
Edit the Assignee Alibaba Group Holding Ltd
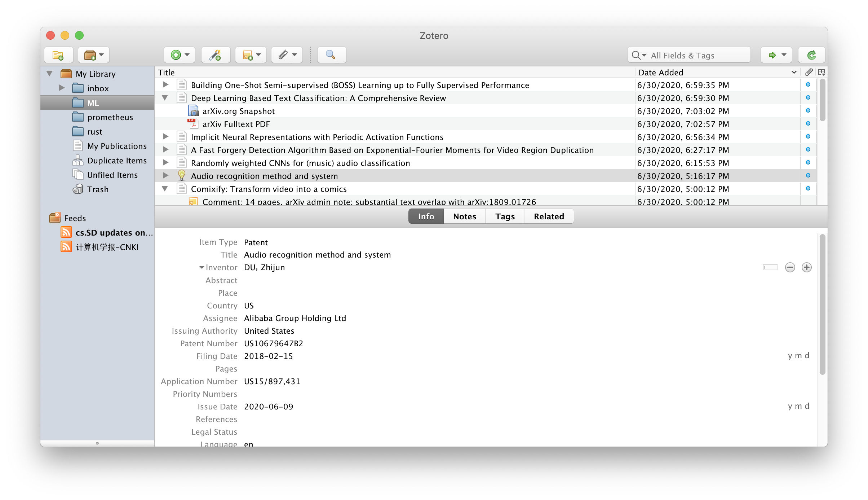(x=295, y=318)
